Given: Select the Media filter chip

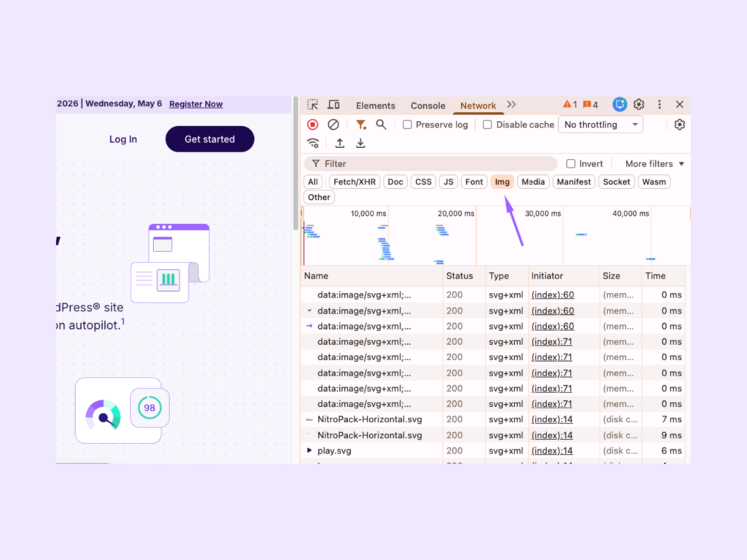Looking at the screenshot, I should click(533, 182).
